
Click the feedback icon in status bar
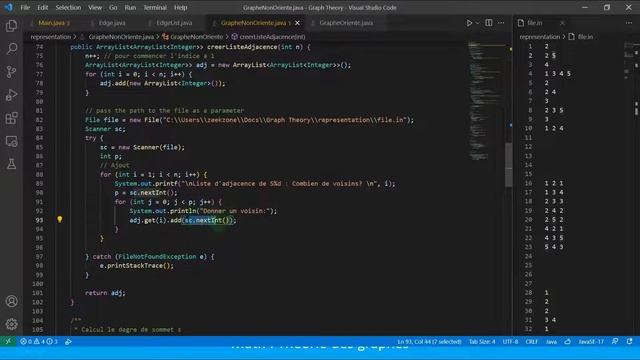tap(615, 341)
